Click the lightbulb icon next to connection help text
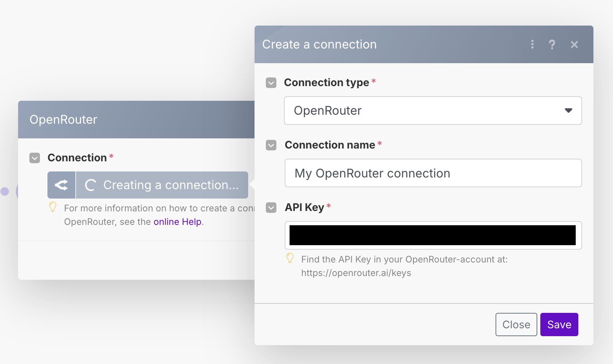This screenshot has width=613, height=364. (x=52, y=206)
